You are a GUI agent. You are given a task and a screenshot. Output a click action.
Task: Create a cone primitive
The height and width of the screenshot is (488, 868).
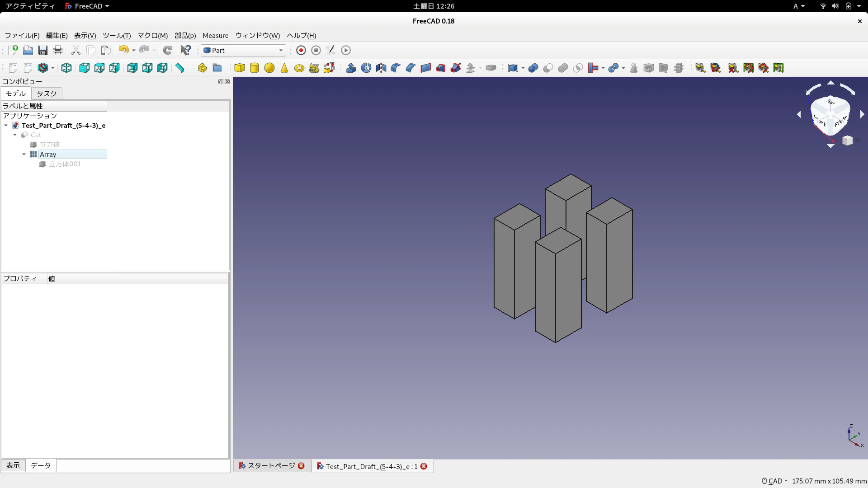coord(284,68)
